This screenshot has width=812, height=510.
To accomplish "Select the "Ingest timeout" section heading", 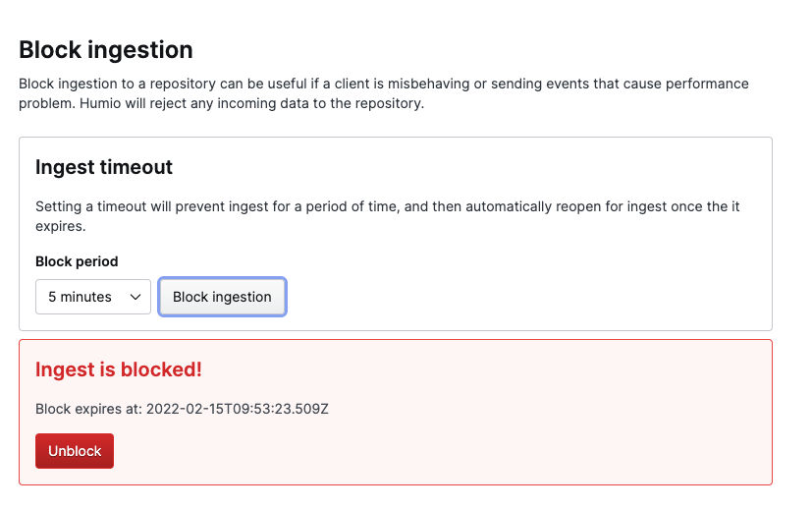I will click(x=104, y=167).
